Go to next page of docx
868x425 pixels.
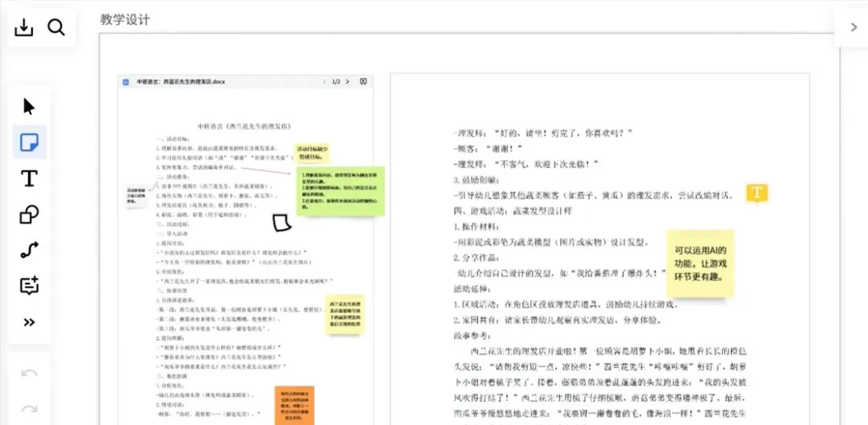coord(348,82)
